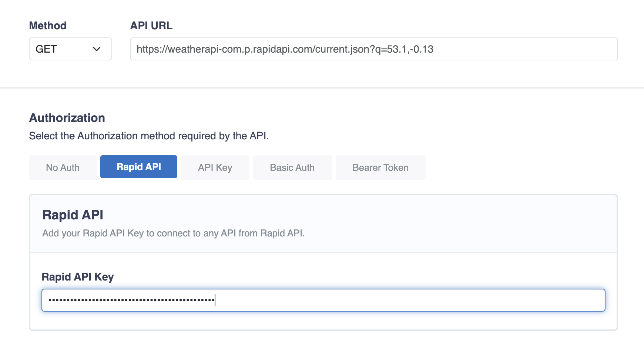Click the 'Rapid API Key' field label
Screen dimensions: 644x355
point(78,277)
